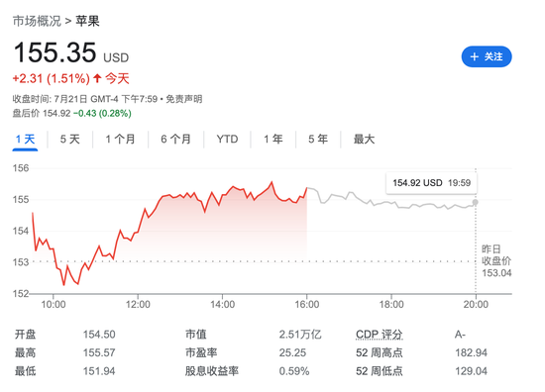Select the 1 天 time range tab
Screen dimensions: 545x392
tap(25, 140)
